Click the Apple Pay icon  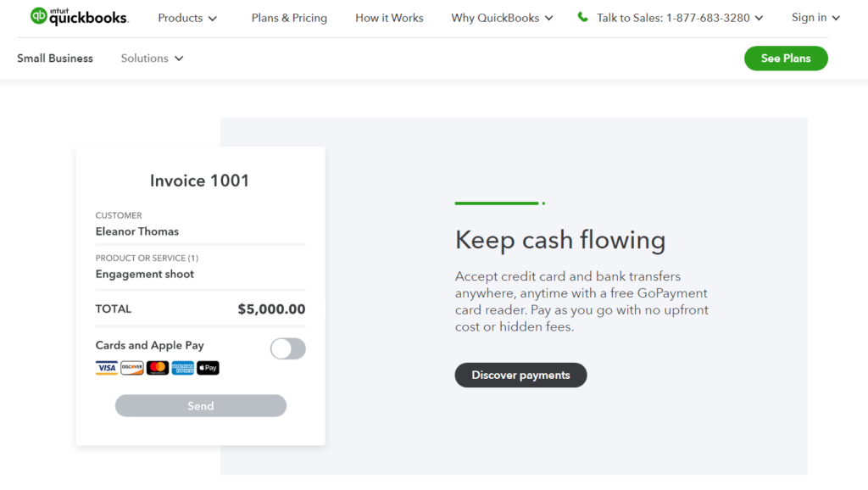(x=209, y=368)
